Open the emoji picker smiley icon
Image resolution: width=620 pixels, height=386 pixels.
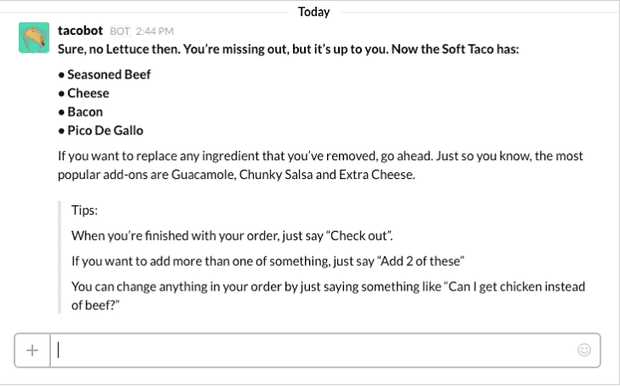584,350
